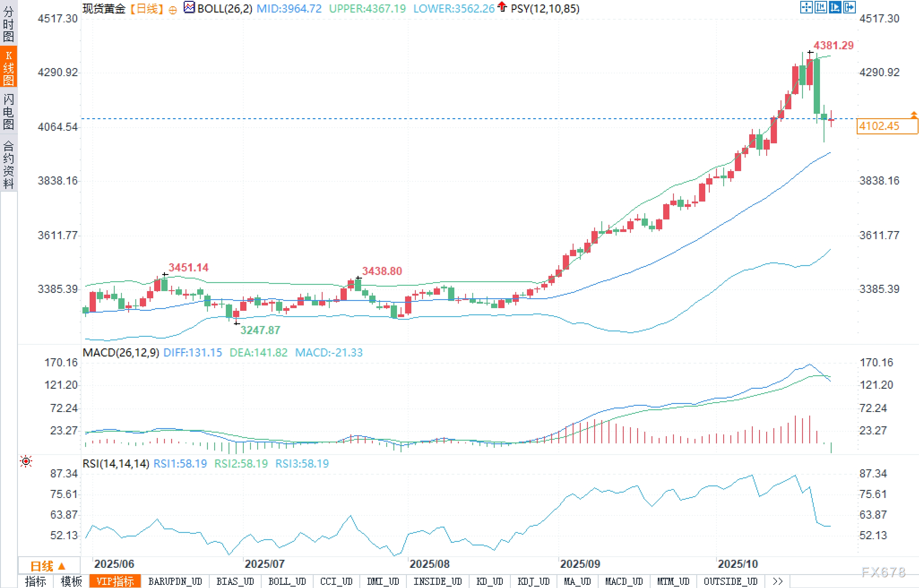Click the 模板 template button

(71, 581)
